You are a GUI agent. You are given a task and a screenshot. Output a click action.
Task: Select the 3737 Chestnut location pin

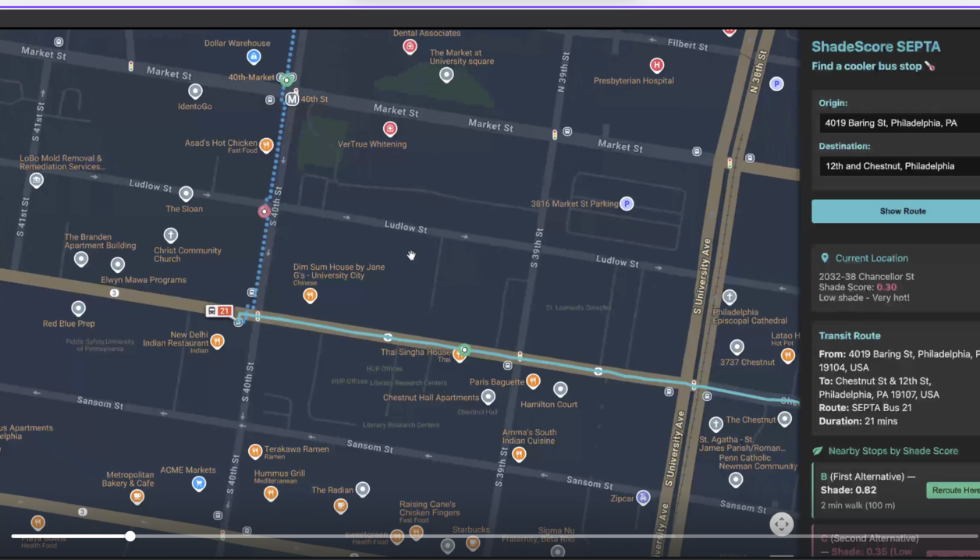point(737,347)
